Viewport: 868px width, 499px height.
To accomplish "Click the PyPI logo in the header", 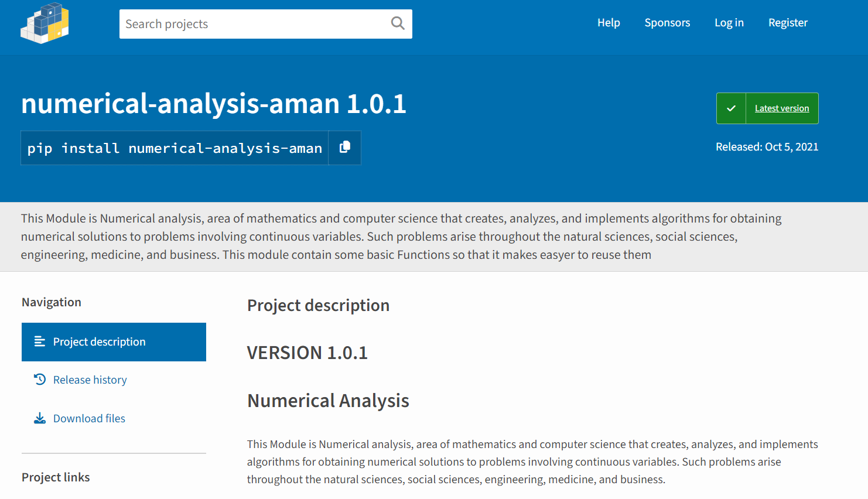I will 45,23.
